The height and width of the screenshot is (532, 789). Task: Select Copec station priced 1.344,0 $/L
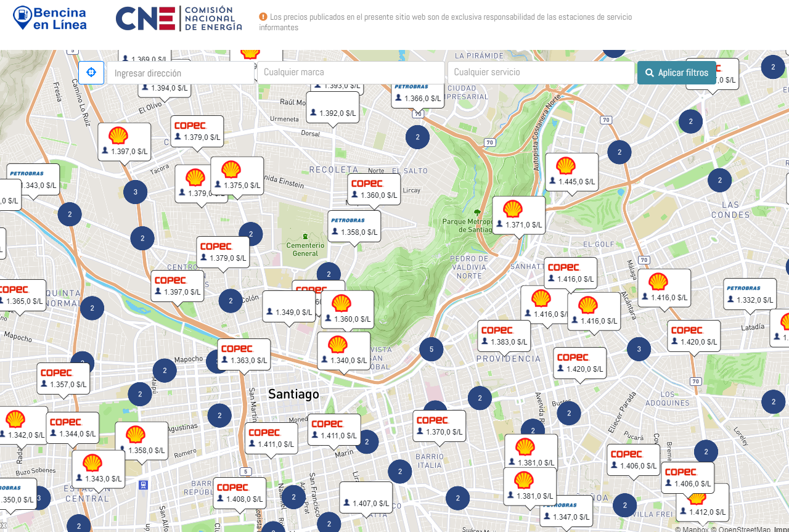(x=73, y=428)
